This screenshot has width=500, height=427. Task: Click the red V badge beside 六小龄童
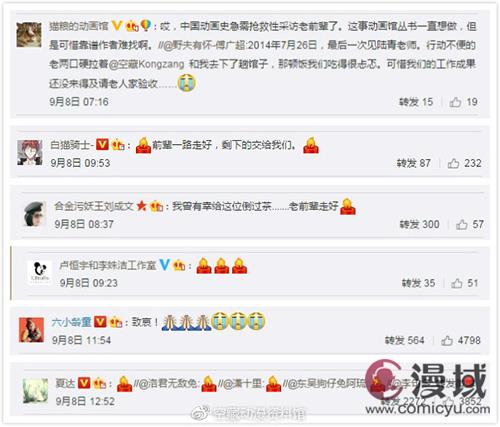pos(100,322)
